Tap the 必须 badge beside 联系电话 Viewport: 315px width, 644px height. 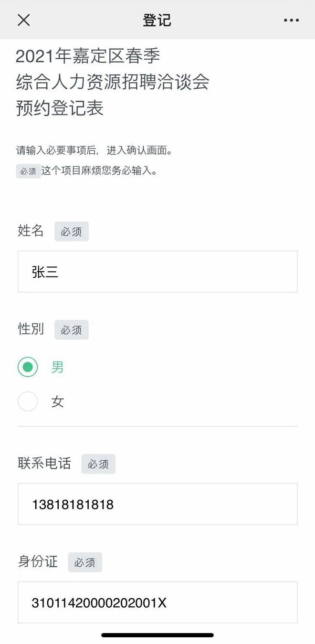click(98, 464)
